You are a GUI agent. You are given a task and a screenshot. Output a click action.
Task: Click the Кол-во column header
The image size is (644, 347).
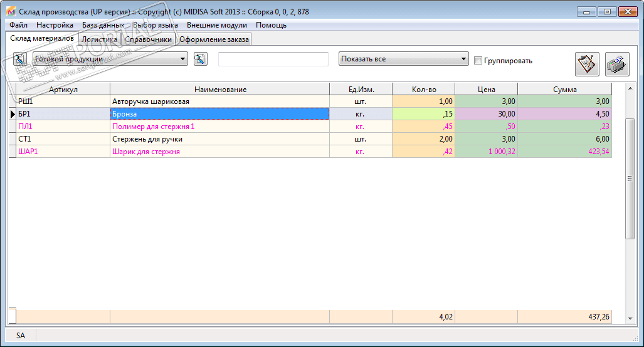(424, 89)
